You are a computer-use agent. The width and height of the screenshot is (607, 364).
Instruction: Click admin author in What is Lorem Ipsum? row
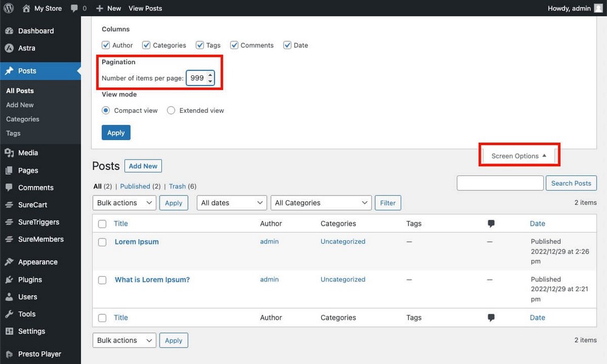click(269, 279)
